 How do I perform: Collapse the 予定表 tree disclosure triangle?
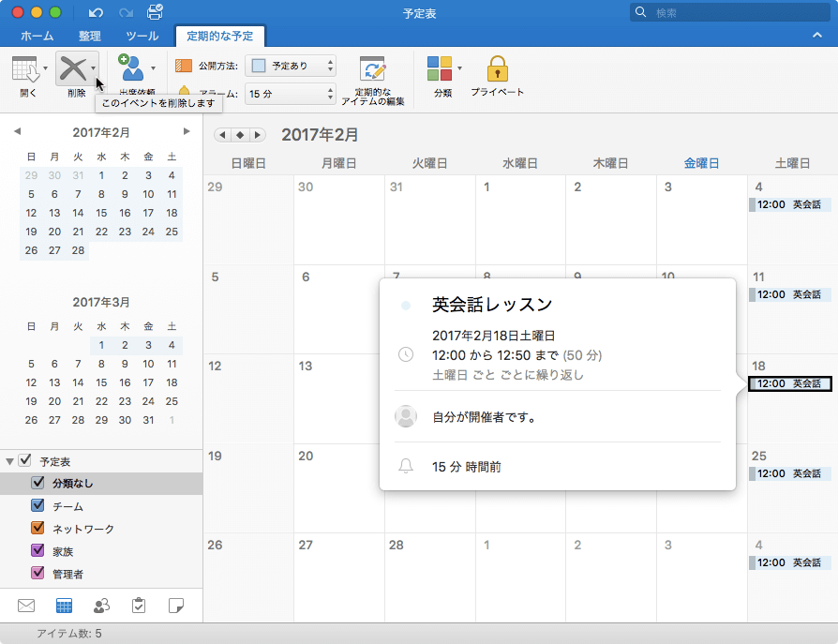(x=9, y=461)
